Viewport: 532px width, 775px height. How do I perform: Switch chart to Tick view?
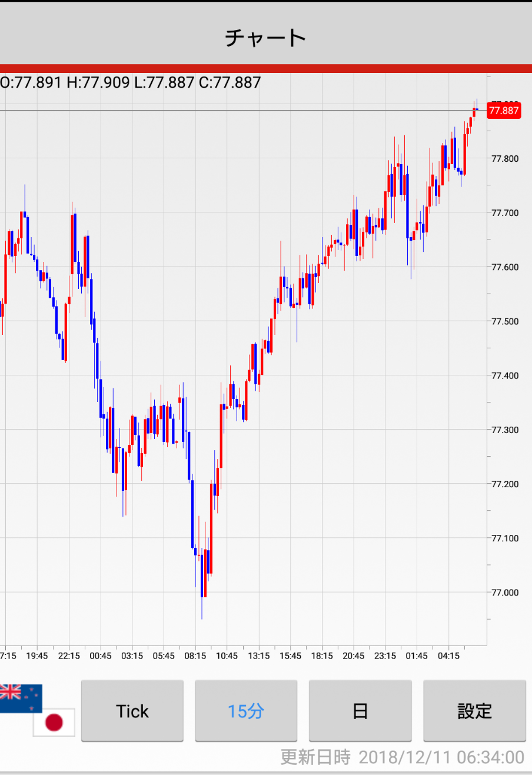pyautogui.click(x=132, y=711)
